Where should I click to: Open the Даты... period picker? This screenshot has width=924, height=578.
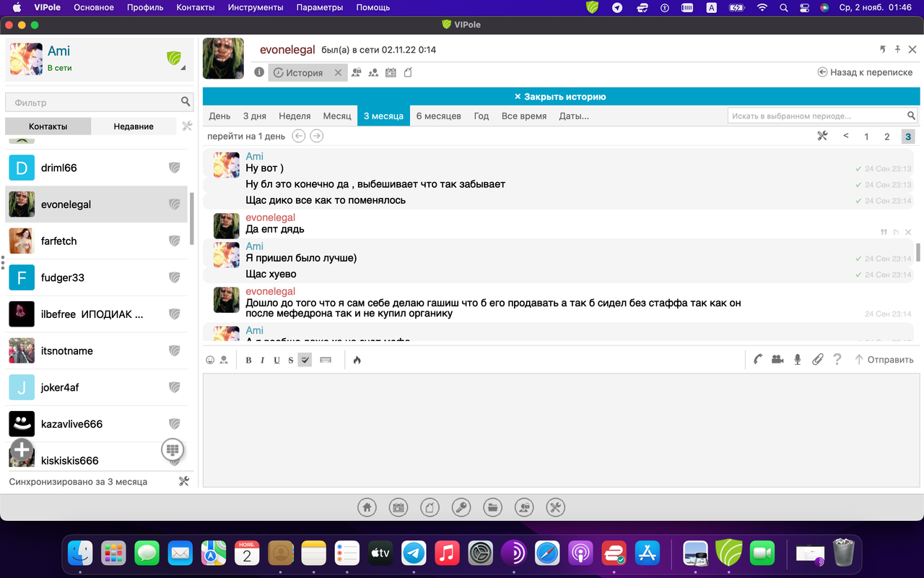pyautogui.click(x=574, y=116)
